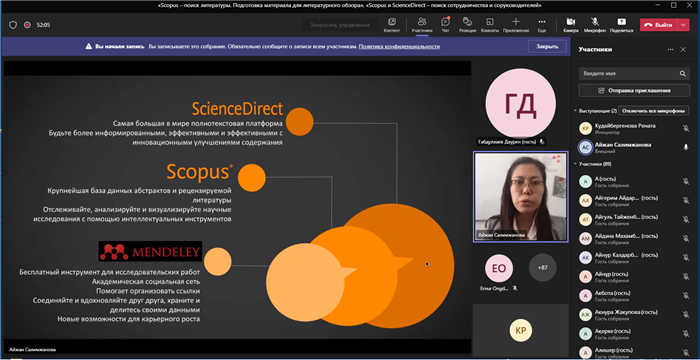The height and width of the screenshot is (360, 700).
Task: Click muted mic icon for Айгерим Айдар…
Action: pos(686,201)
